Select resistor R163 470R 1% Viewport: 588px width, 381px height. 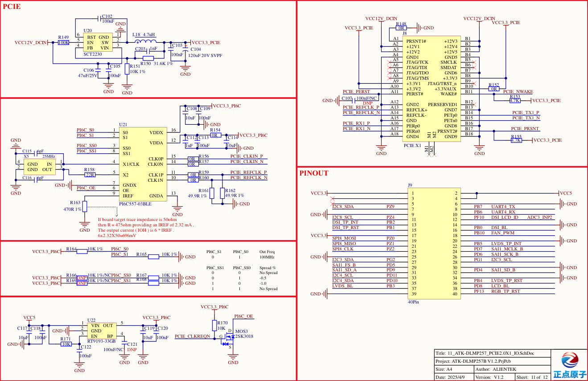click(x=85, y=206)
